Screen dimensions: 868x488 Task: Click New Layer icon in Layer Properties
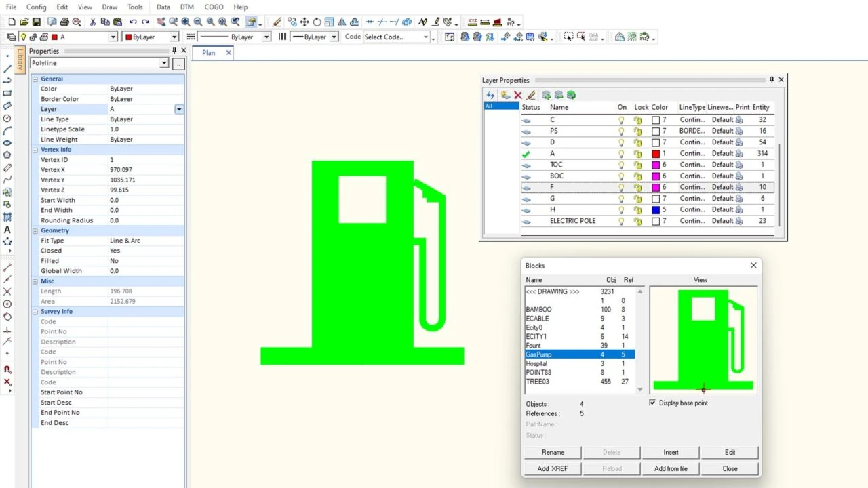click(x=506, y=95)
